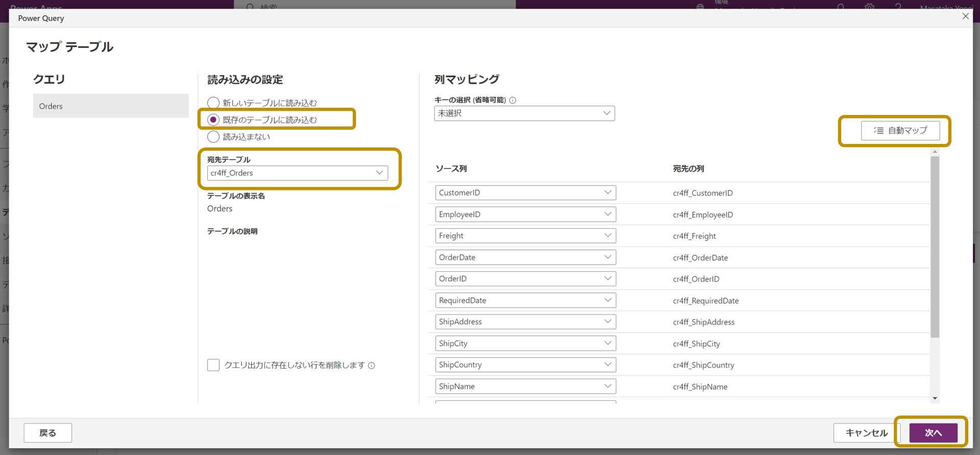Click the 自動マップ button
980x455 pixels.
click(x=900, y=130)
